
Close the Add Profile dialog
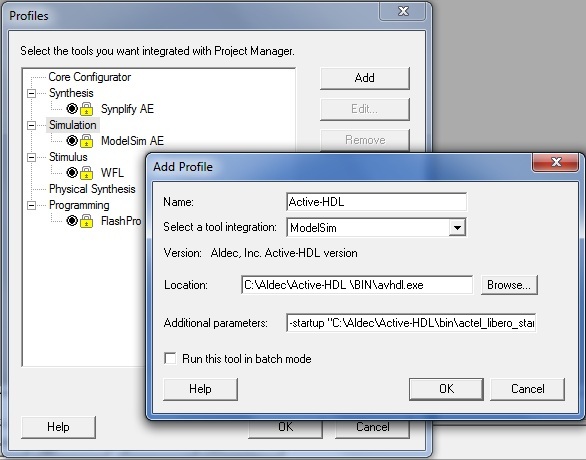[x=556, y=162]
